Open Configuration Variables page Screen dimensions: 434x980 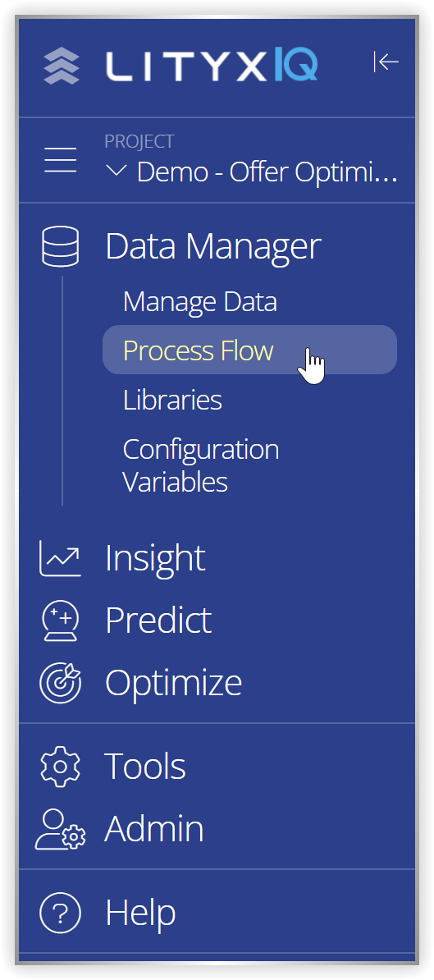click(x=200, y=465)
